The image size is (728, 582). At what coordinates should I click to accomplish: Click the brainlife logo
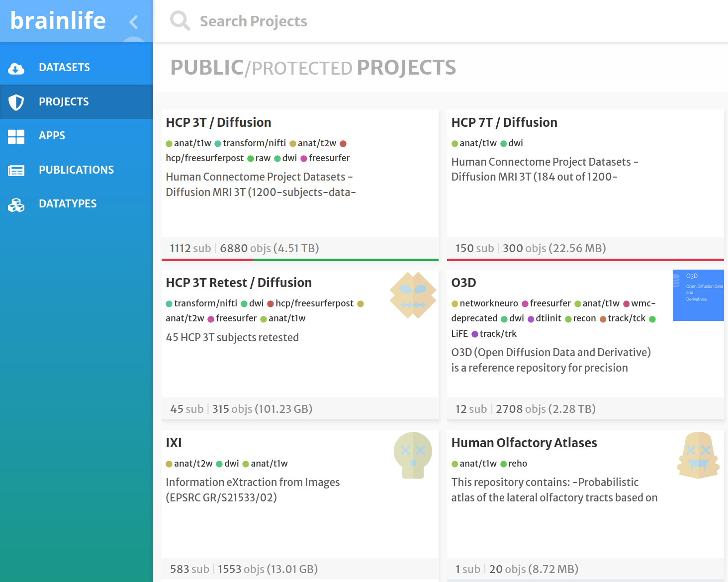coord(58,21)
